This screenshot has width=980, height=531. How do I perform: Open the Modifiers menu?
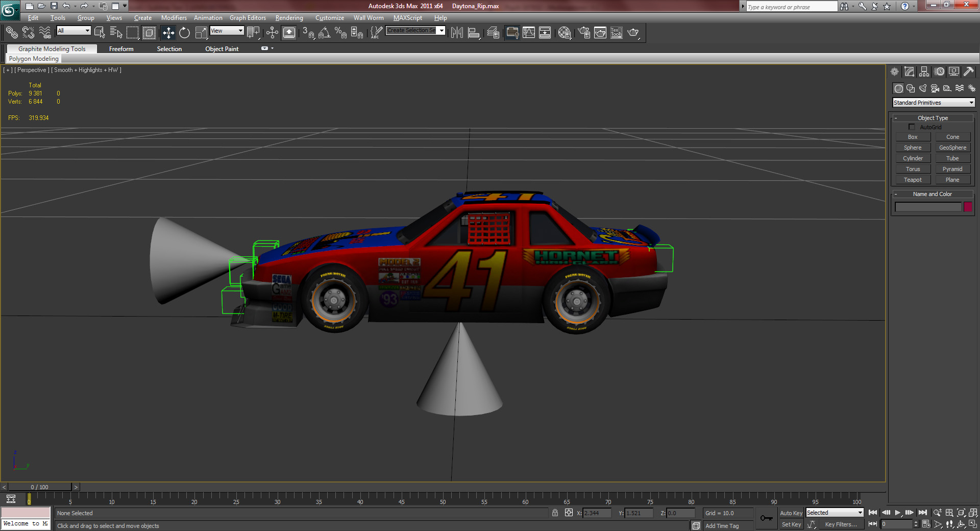pyautogui.click(x=174, y=18)
